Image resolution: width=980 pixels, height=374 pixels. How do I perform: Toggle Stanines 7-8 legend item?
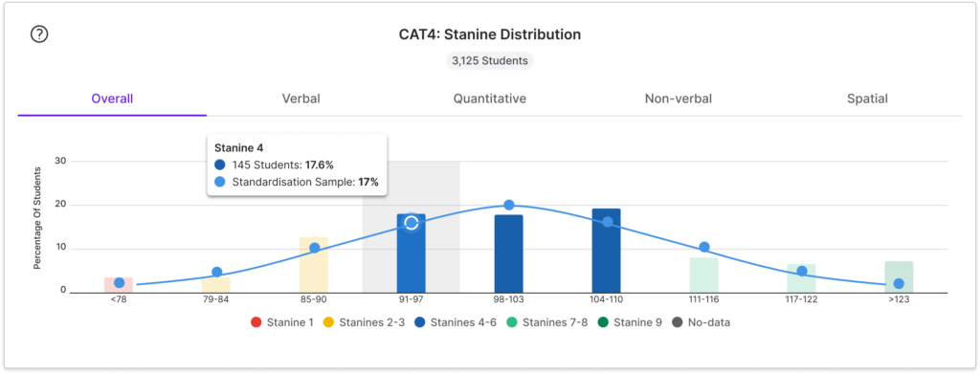(x=546, y=322)
